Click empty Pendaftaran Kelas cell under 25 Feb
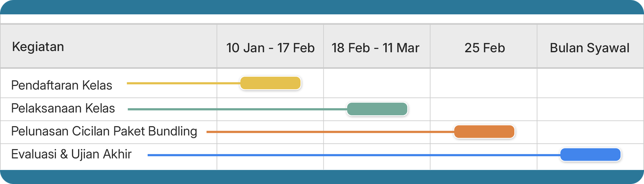Image resolution: width=644 pixels, height=184 pixels. point(483,83)
